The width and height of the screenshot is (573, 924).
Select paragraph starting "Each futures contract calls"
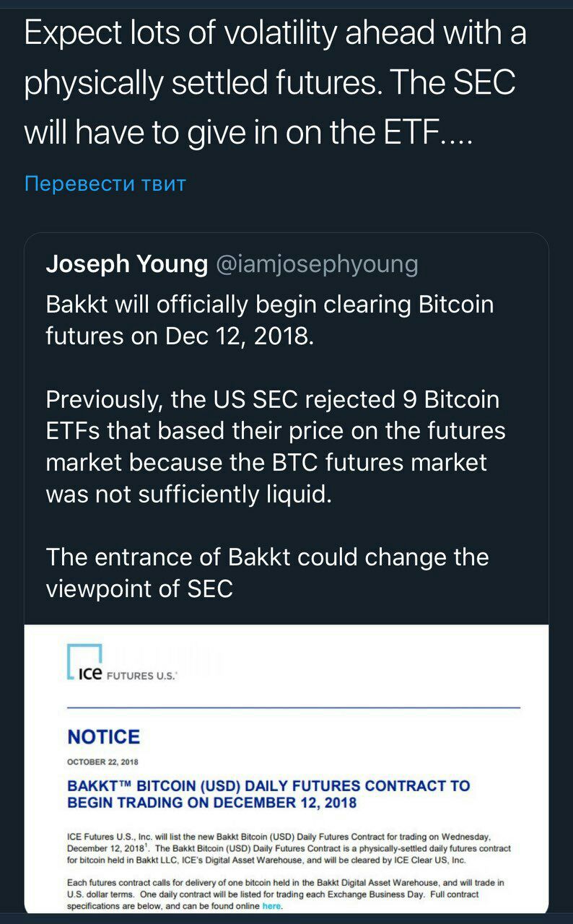pyautogui.click(x=286, y=894)
